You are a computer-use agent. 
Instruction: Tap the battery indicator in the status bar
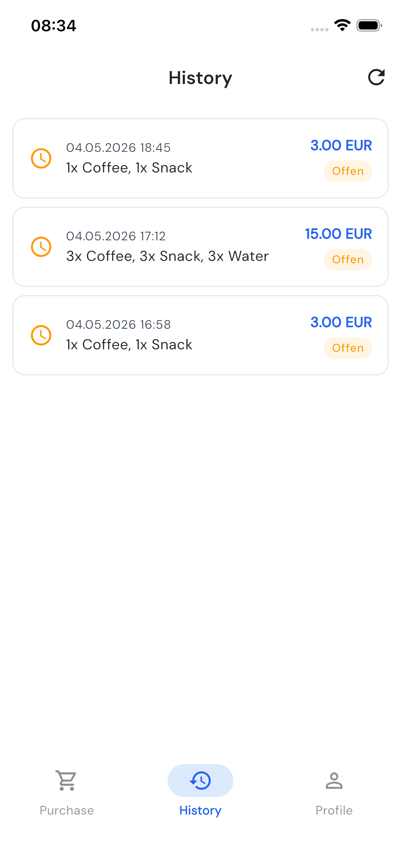369,25
